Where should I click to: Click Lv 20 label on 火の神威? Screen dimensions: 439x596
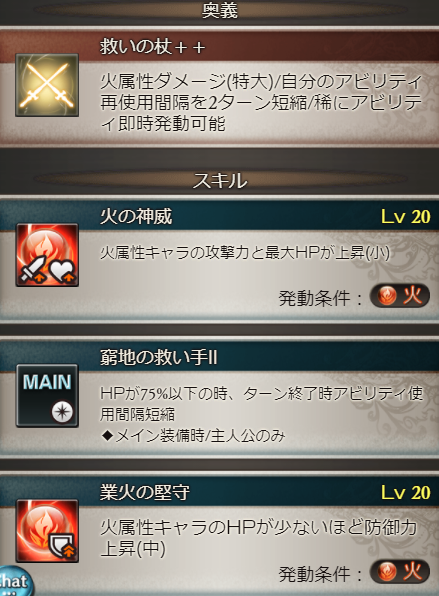[x=406, y=217]
